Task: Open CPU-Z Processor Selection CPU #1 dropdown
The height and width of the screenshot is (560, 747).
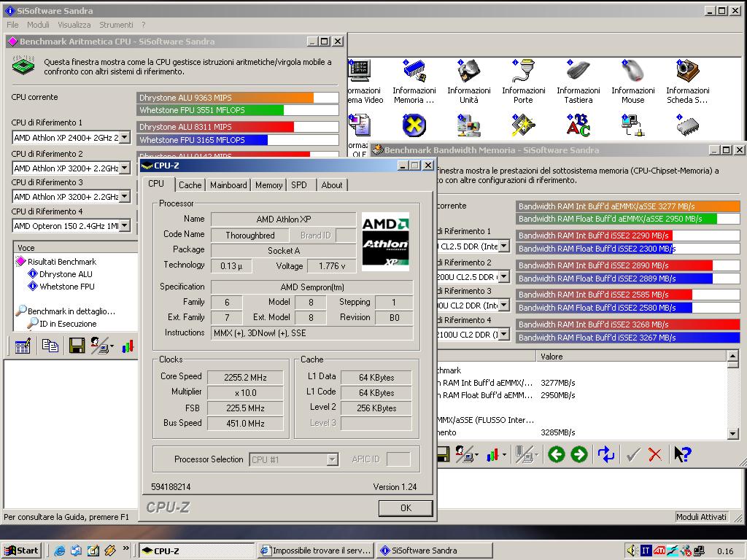Action: (333, 459)
